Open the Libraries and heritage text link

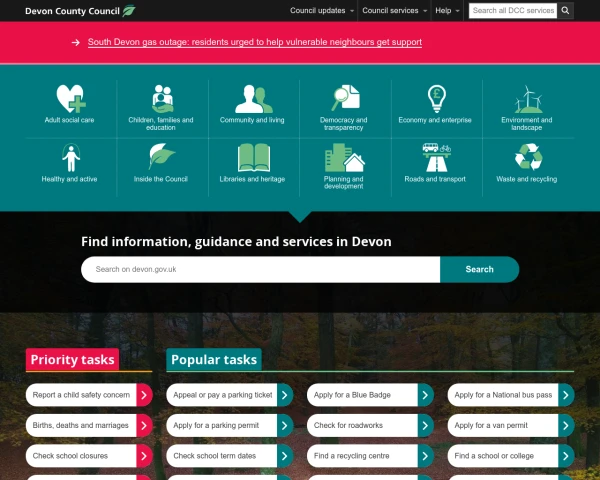pos(252,179)
